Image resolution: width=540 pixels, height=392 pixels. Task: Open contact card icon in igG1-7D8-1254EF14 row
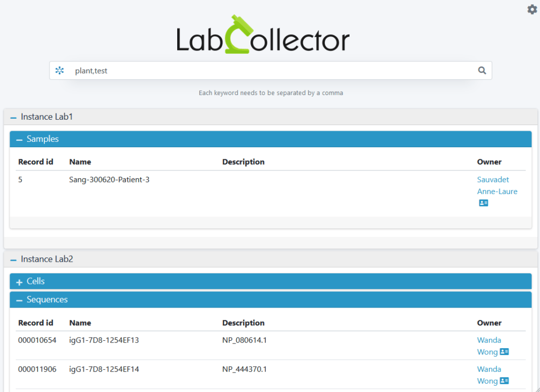(x=504, y=380)
